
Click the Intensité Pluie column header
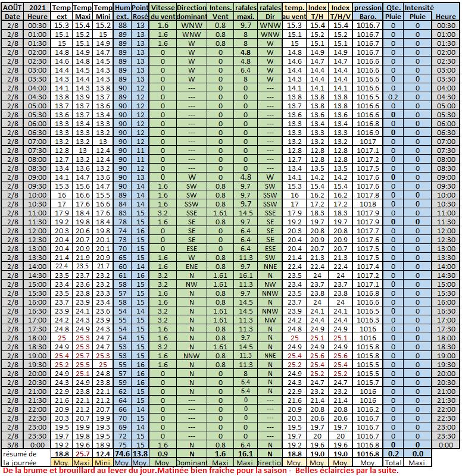(x=419, y=12)
